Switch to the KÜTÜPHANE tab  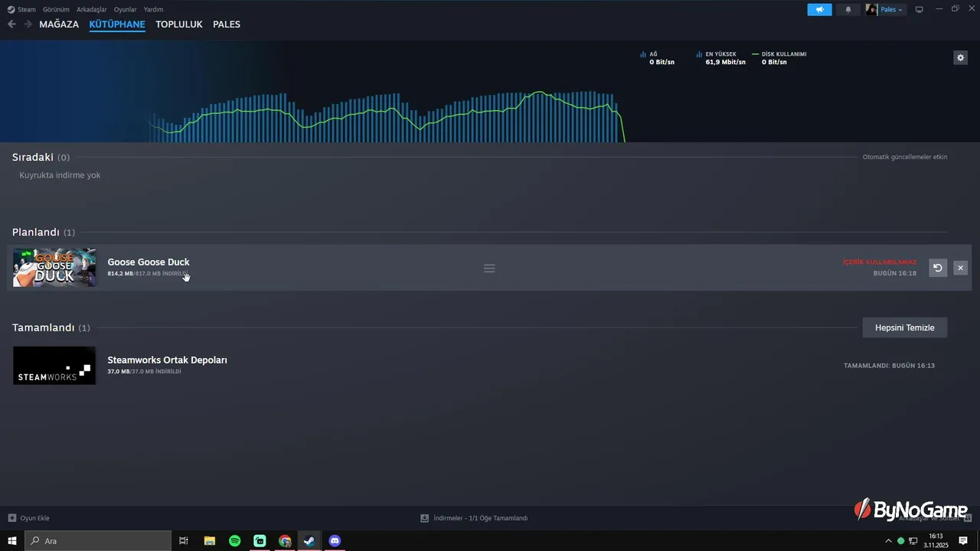point(117,24)
